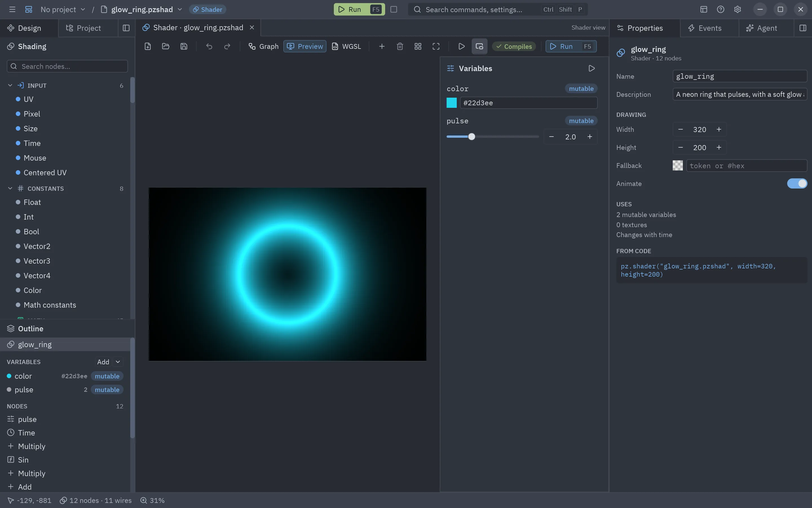Fit view with fullscreen icon
This screenshot has width=812, height=508.
point(436,46)
